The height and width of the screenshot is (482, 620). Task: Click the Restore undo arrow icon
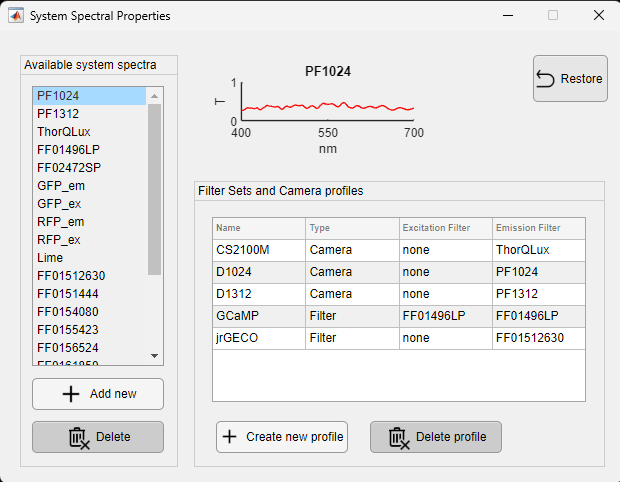click(545, 79)
